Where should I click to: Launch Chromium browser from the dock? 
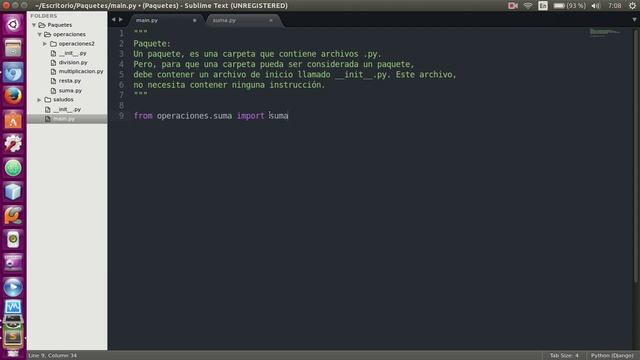(x=13, y=72)
